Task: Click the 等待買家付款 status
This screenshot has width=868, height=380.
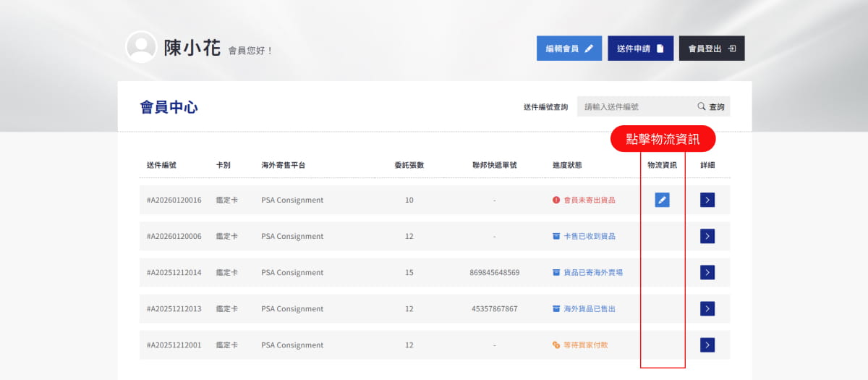Action: click(585, 345)
